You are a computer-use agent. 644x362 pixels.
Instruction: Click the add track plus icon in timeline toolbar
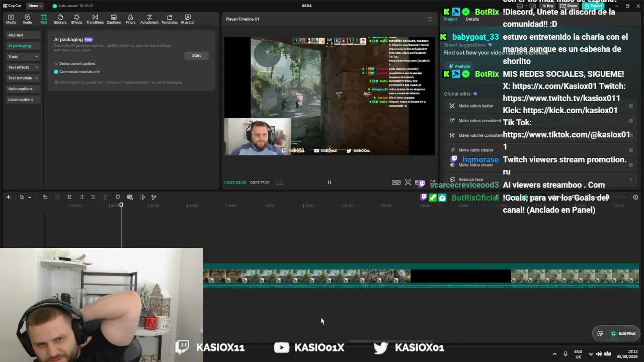pyautogui.click(x=8, y=197)
